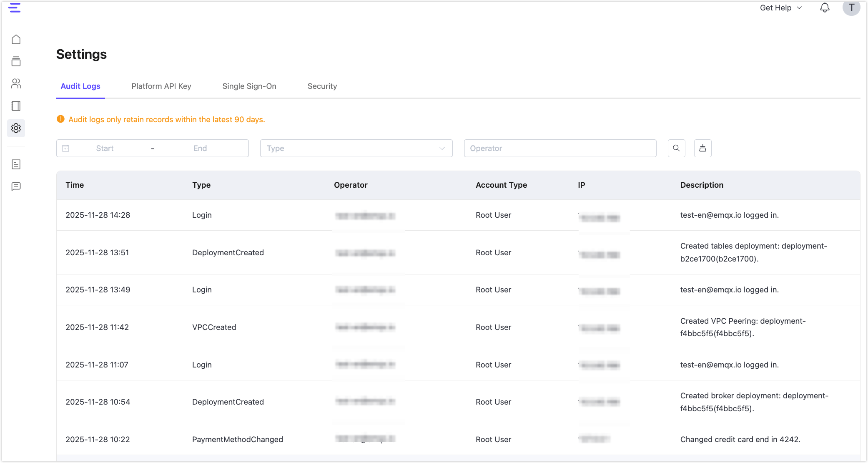Select the Home icon in the sidebar
Screen dimensions: 868x463
[x=16, y=39]
